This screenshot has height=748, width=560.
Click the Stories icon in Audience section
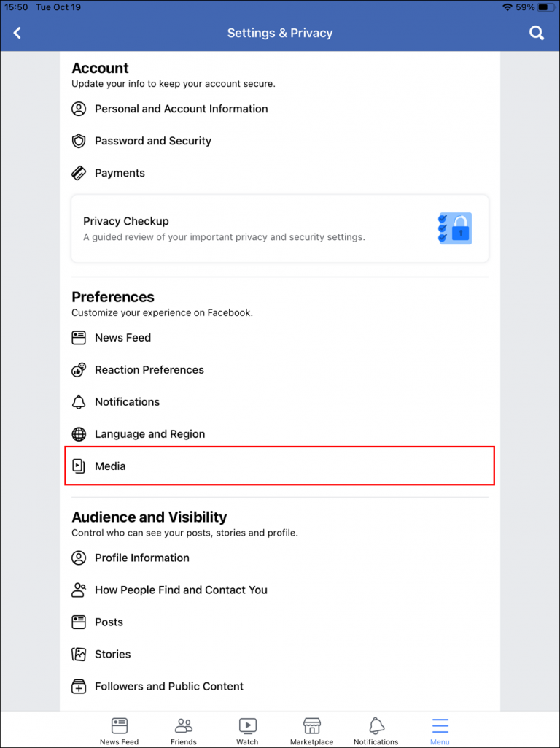pyautogui.click(x=79, y=654)
